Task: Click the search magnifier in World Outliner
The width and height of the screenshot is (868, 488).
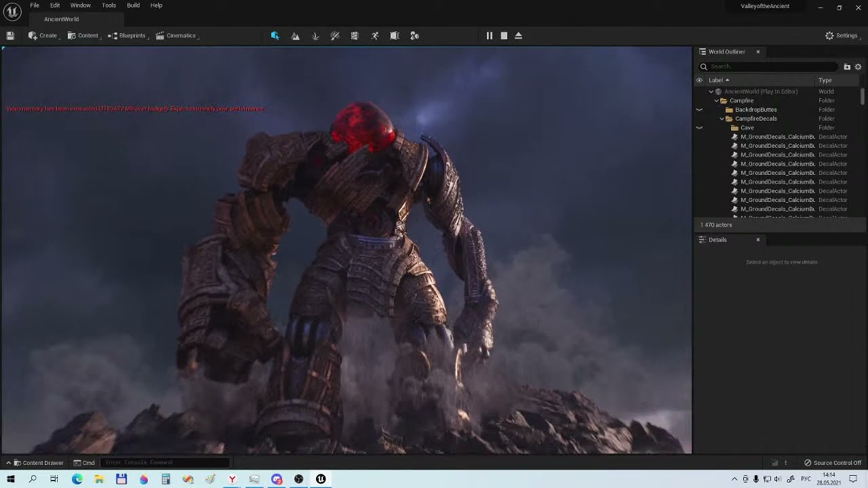Action: coord(704,66)
